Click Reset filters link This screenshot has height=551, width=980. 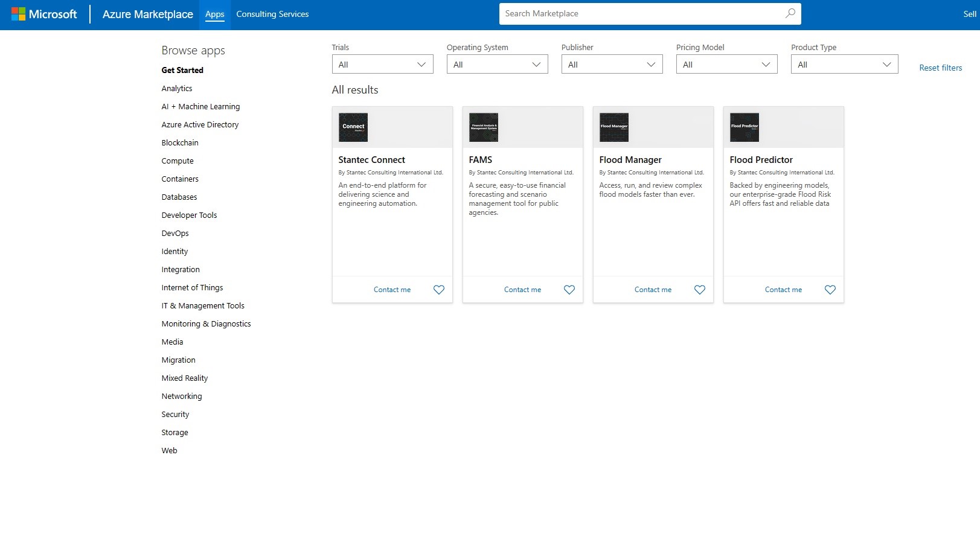click(x=941, y=68)
